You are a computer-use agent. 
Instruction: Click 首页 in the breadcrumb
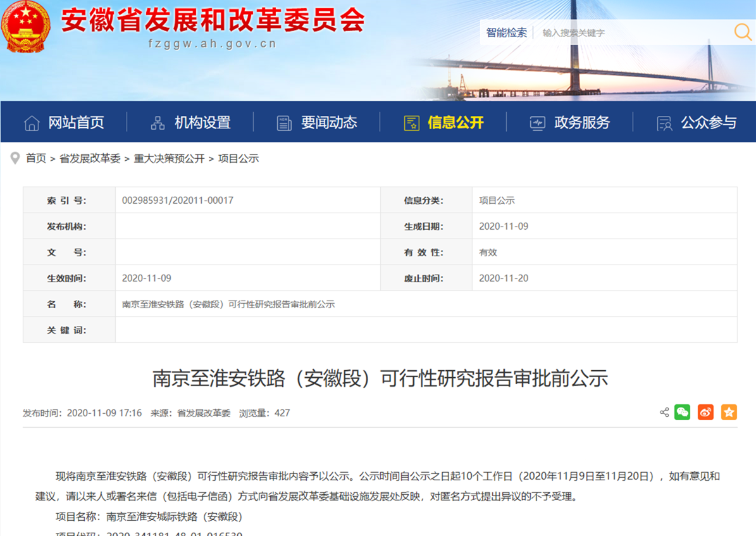coord(36,159)
